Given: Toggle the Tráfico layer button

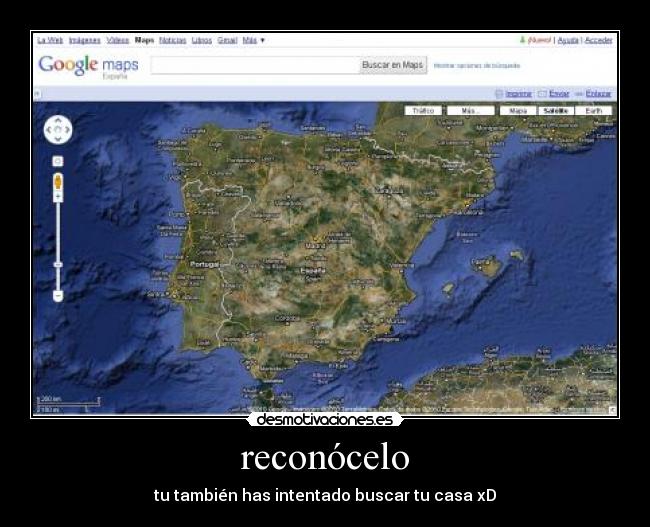Looking at the screenshot, I should click(x=423, y=111).
